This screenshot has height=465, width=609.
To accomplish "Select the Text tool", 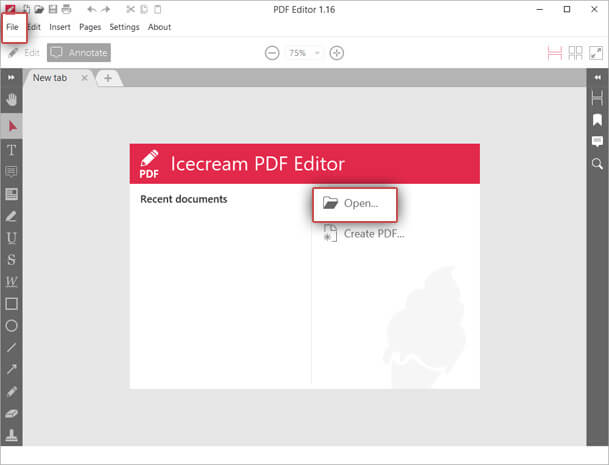I will coord(12,149).
